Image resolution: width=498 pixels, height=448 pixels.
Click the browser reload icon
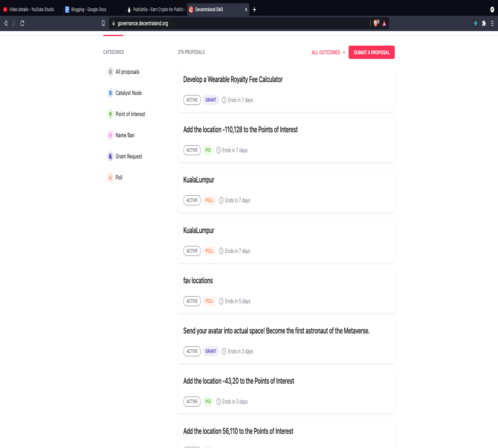click(x=22, y=23)
